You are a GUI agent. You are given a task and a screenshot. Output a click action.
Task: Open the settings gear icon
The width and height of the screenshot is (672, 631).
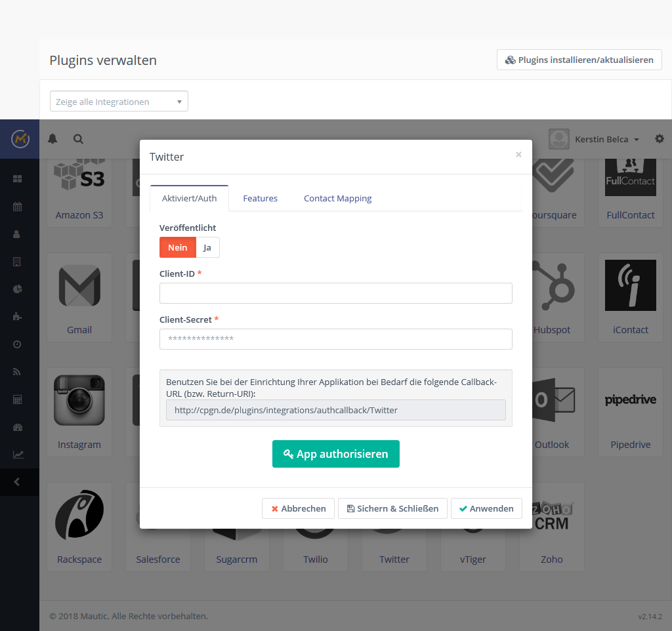tap(660, 139)
